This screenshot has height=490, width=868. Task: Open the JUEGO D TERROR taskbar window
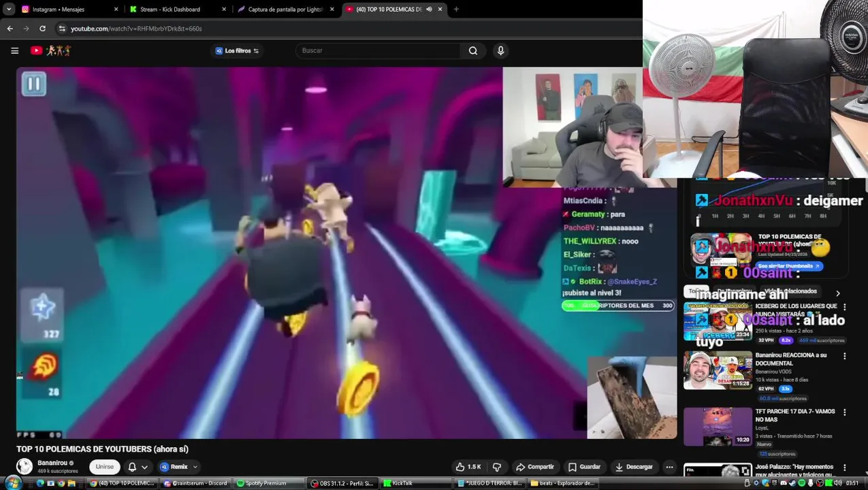489,483
